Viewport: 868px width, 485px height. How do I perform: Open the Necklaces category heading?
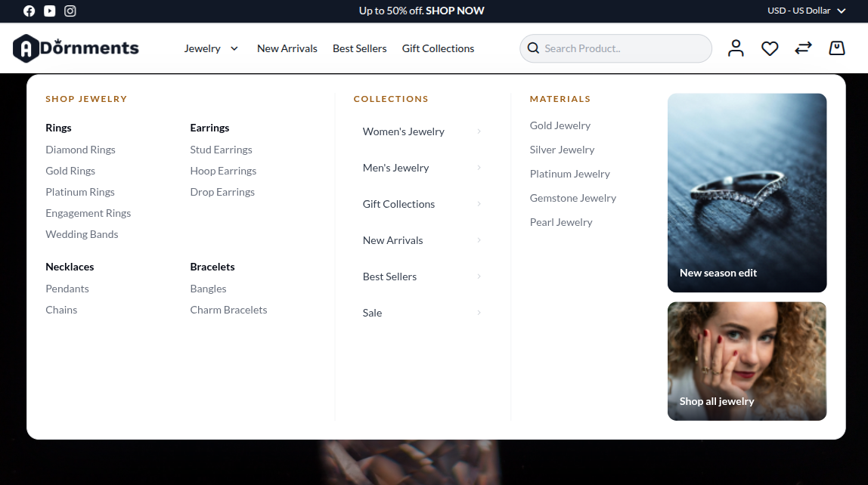[x=70, y=267]
